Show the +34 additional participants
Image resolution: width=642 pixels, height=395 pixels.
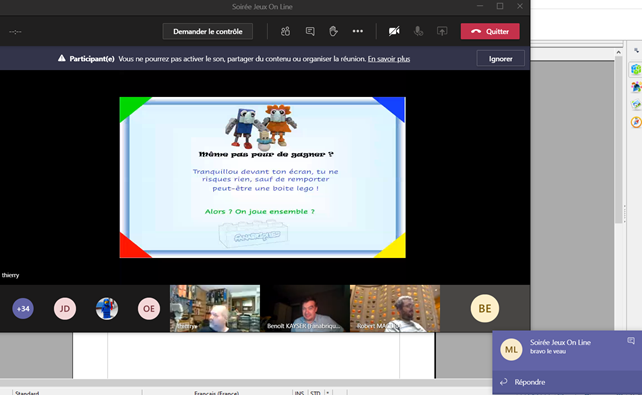[x=23, y=309]
